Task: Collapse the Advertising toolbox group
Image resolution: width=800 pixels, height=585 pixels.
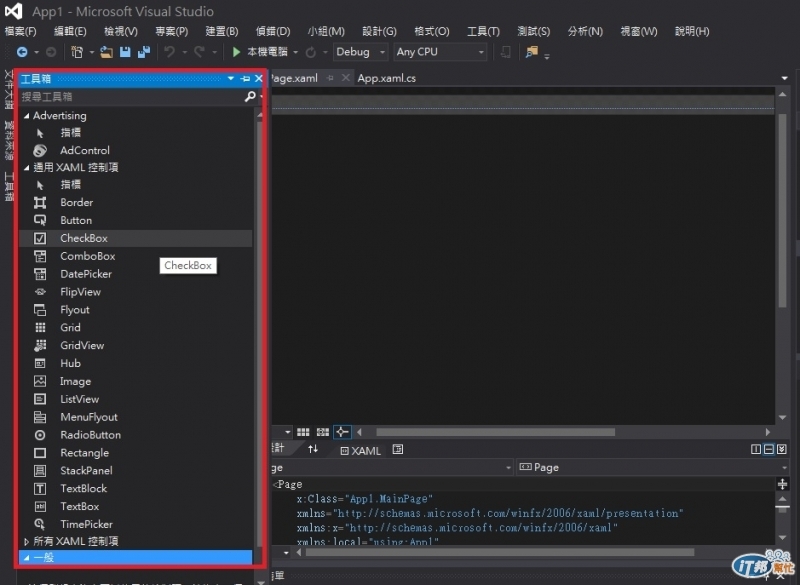Action: [27, 116]
